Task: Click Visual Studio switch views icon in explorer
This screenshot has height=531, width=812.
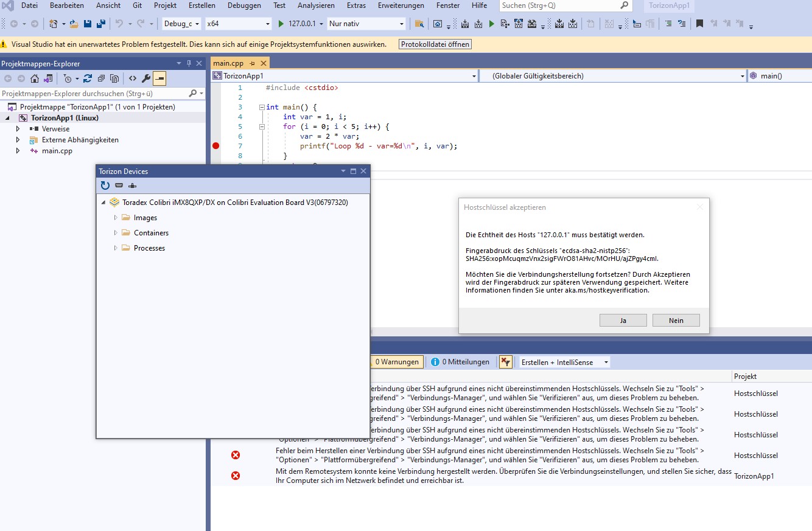Action: [x=47, y=78]
